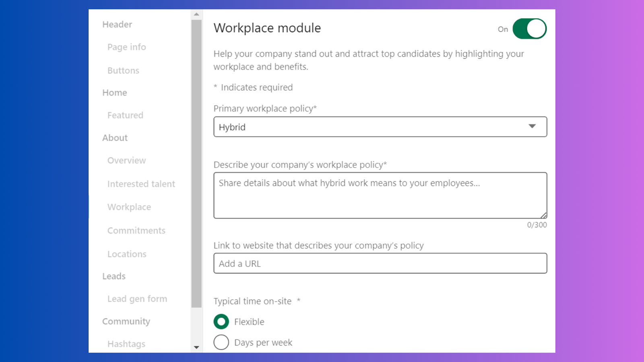This screenshot has width=644, height=362.
Task: Click the Add a URL field
Action: (380, 263)
